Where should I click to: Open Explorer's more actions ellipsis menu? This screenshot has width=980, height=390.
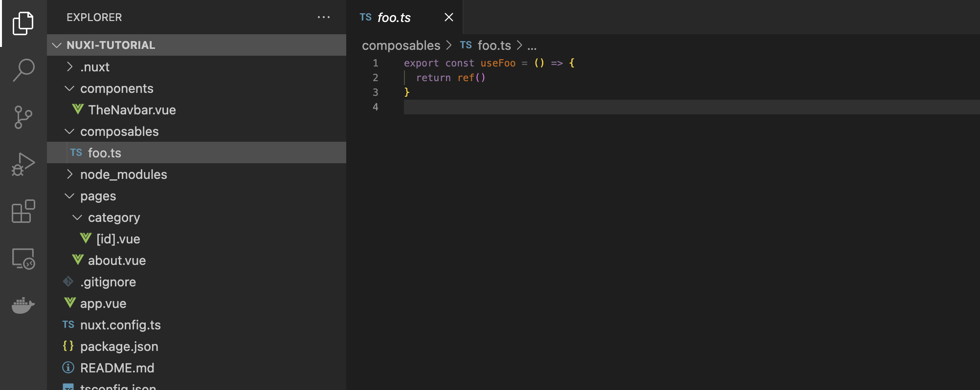323,17
